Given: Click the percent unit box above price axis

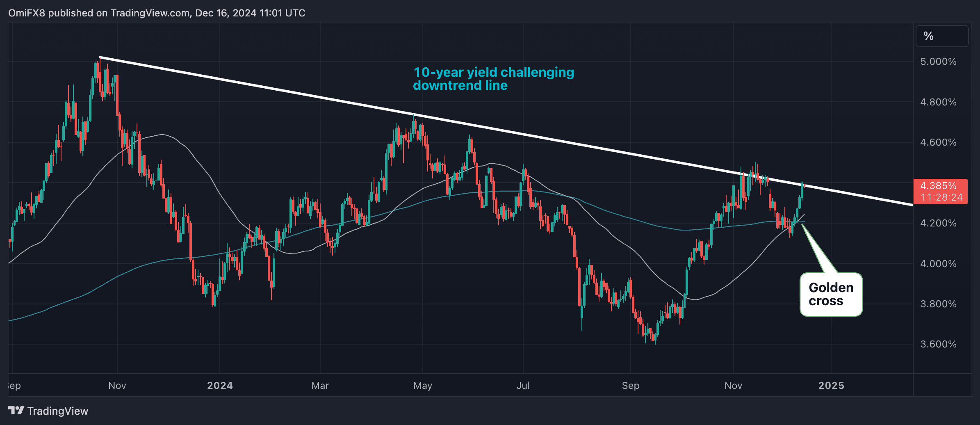Looking at the screenshot, I should coord(942,36).
